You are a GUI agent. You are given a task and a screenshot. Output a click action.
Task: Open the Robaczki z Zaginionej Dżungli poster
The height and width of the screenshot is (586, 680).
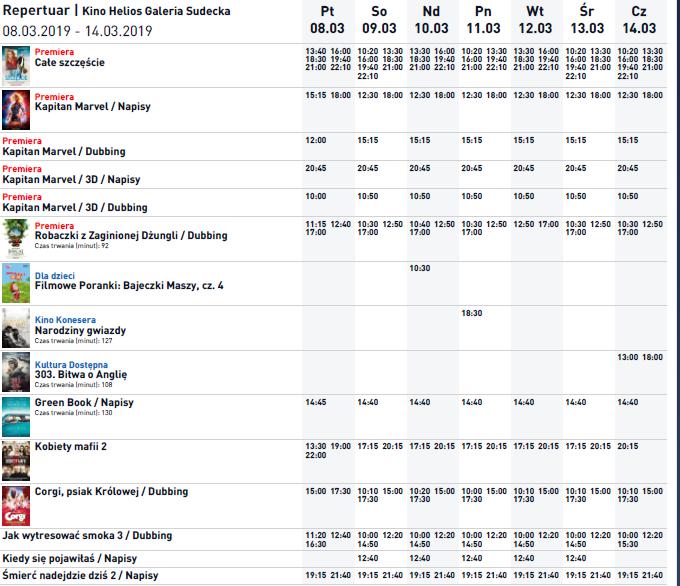click(16, 239)
